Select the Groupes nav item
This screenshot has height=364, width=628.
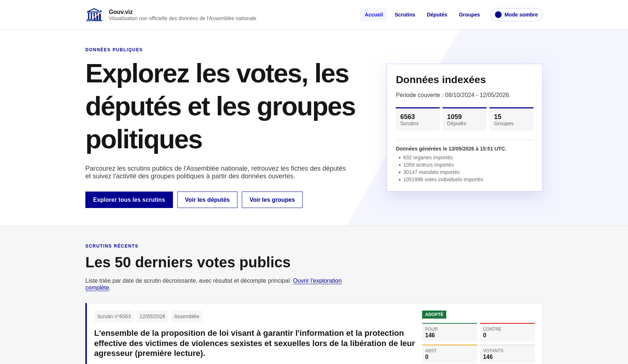click(x=469, y=15)
